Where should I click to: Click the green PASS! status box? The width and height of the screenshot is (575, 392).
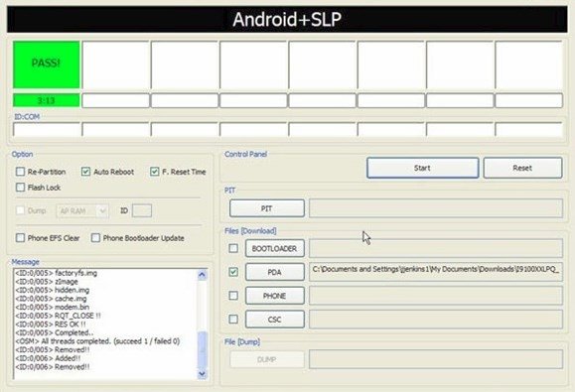47,65
